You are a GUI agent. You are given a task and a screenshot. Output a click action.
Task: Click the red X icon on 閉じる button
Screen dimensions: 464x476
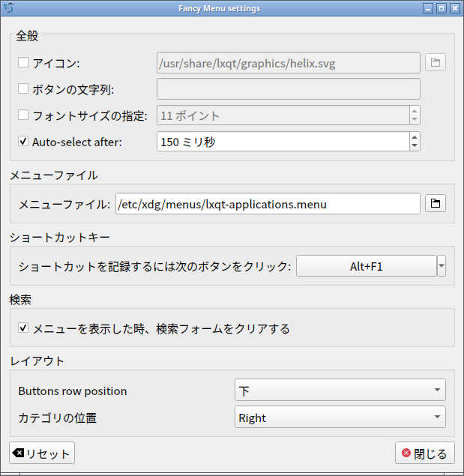(406, 453)
